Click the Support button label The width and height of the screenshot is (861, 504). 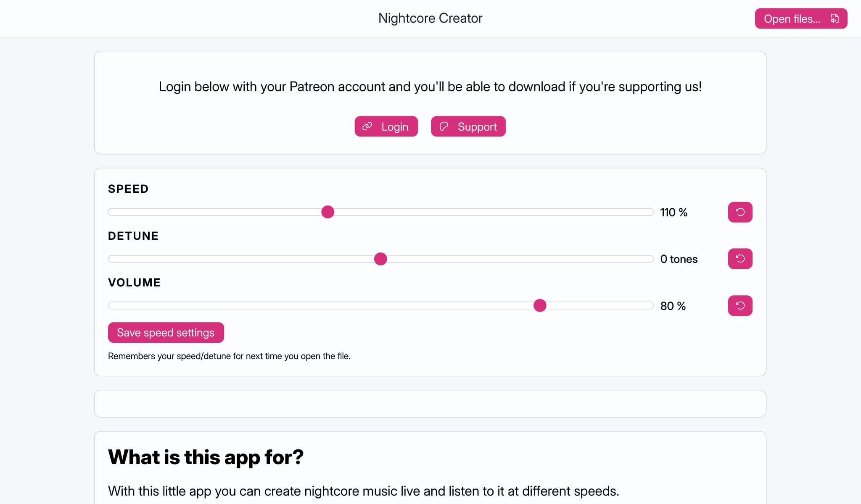pyautogui.click(x=477, y=127)
